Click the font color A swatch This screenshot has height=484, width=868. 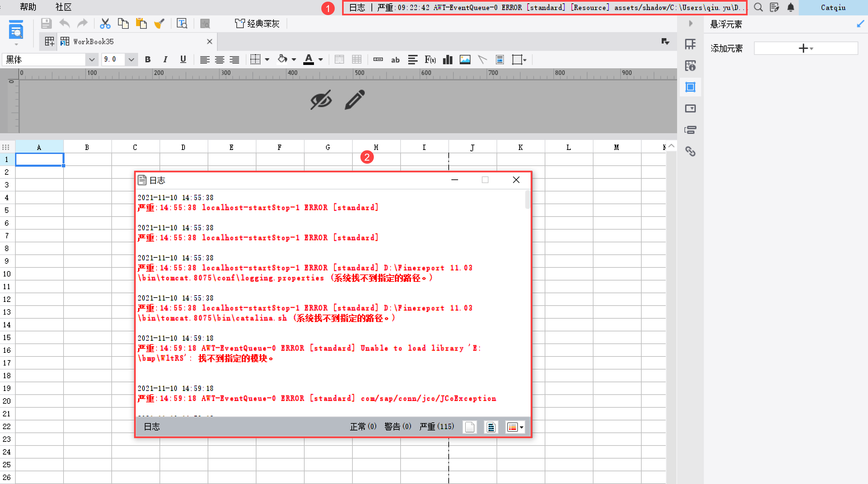308,60
